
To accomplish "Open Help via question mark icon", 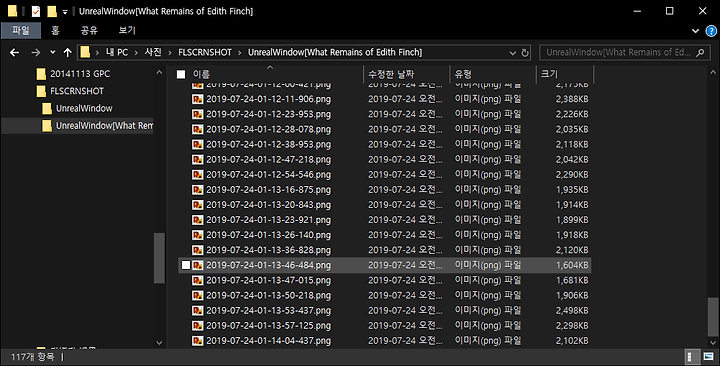I will 711,31.
